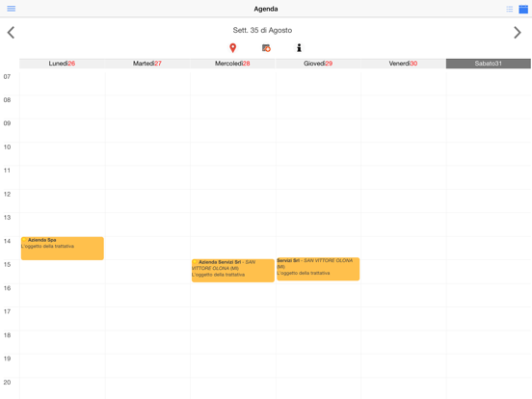532x399 pixels.
Task: Click the 12 hour label
Action: [x=7, y=194]
